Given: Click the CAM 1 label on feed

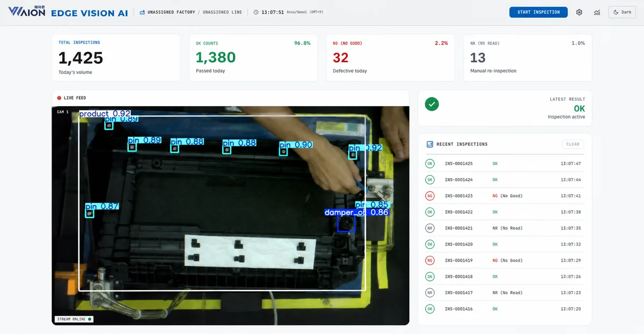Looking at the screenshot, I should tap(63, 112).
